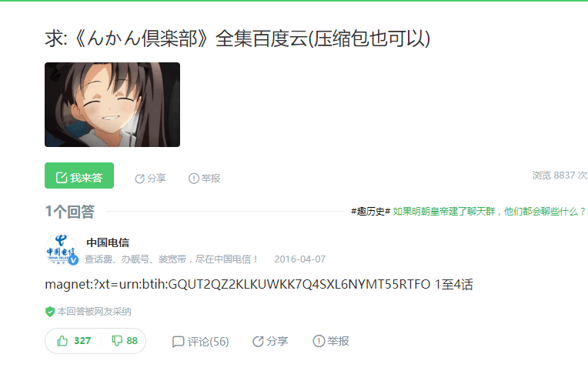Image resolution: width=588 pixels, height=371 pixels.
Task: Click the green shield 本回答被网友采纳 badge
Action: 88,312
